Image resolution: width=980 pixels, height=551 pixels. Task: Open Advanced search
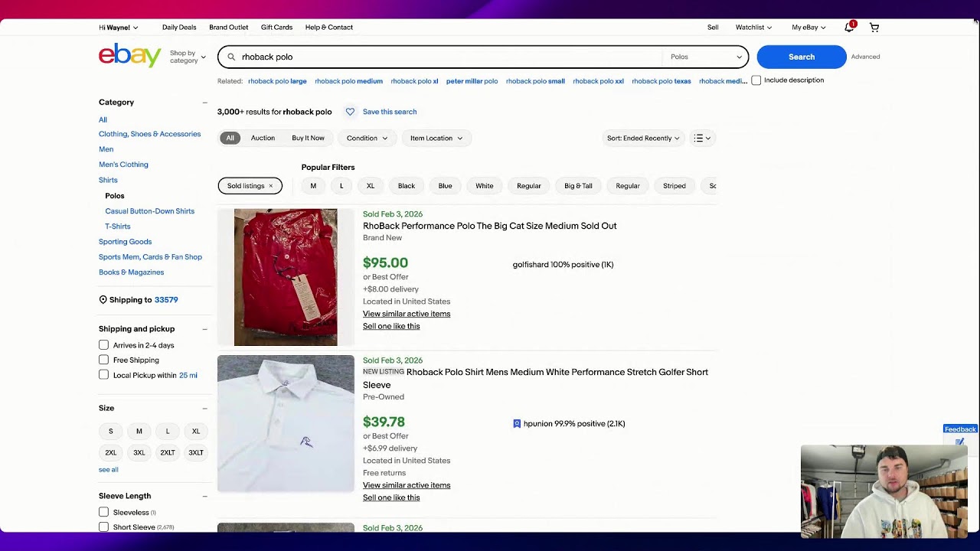[865, 57]
